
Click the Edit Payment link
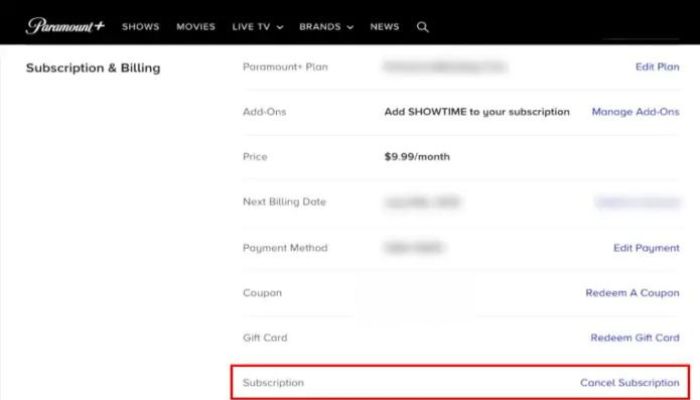pyautogui.click(x=646, y=248)
